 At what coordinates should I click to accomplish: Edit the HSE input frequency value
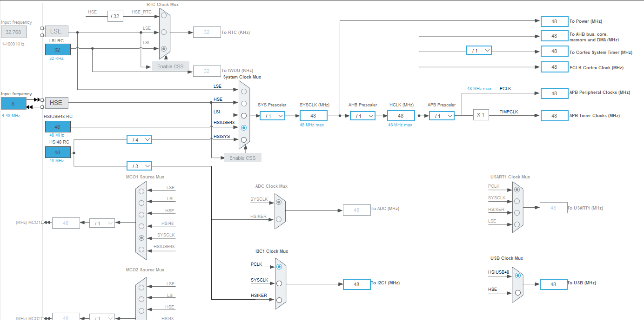click(x=13, y=103)
